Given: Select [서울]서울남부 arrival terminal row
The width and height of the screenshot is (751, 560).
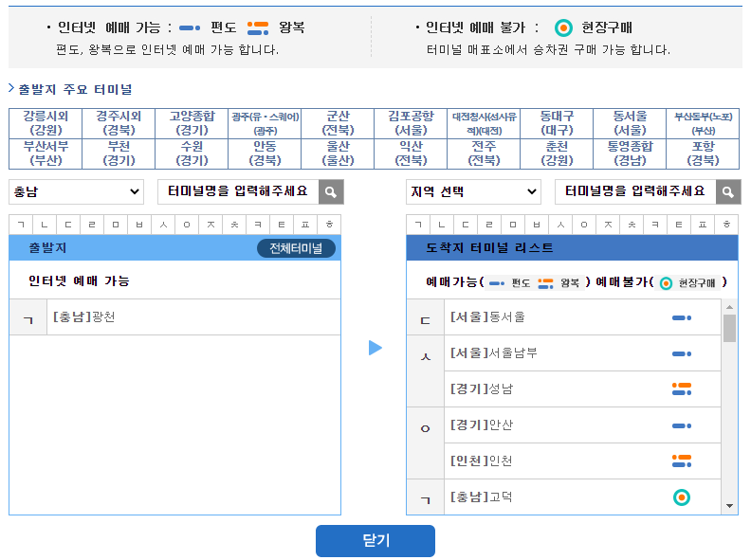Looking at the screenshot, I should 582,353.
